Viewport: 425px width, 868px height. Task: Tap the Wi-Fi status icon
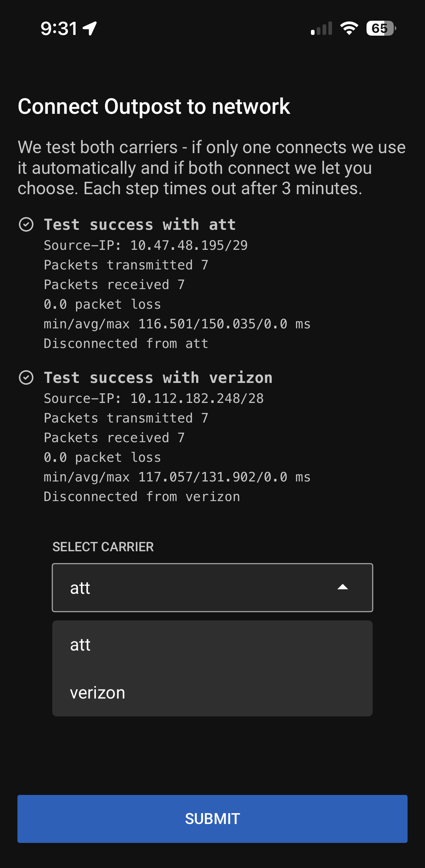[349, 28]
